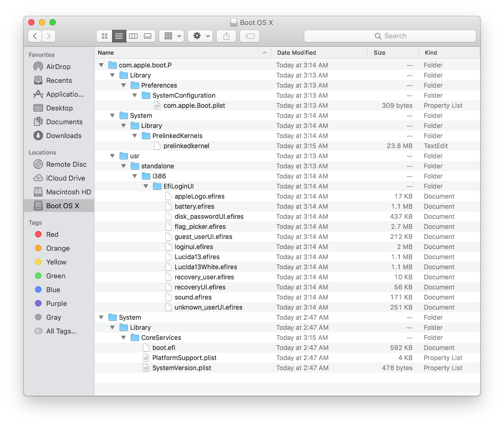Open the group-by arrangement dropdown

click(x=172, y=36)
